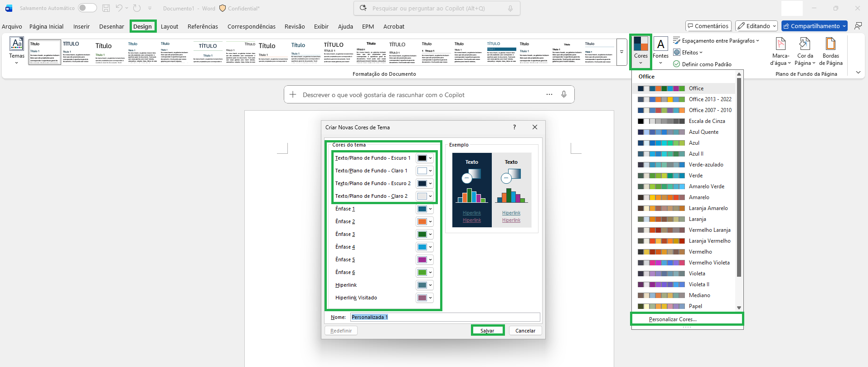Expand the document formatting gallery arrow
Viewport: 868px width, 367px height.
[621, 52]
